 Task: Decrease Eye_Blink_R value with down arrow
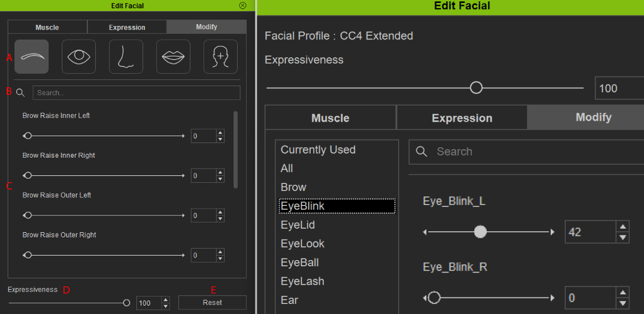(x=623, y=303)
